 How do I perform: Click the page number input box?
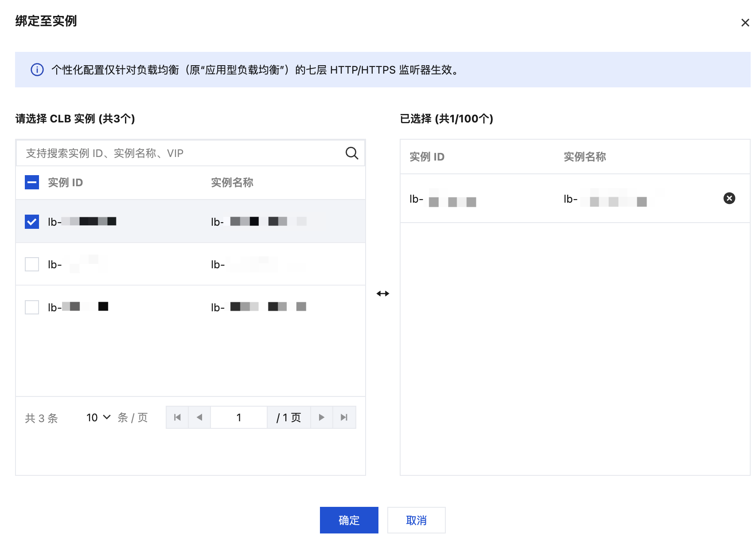pos(239,417)
